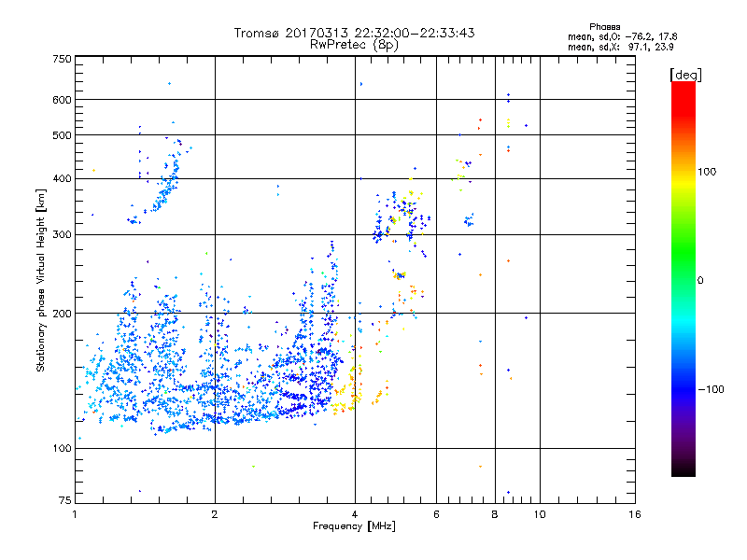Click the y-axis tick label '200'

tap(63, 314)
